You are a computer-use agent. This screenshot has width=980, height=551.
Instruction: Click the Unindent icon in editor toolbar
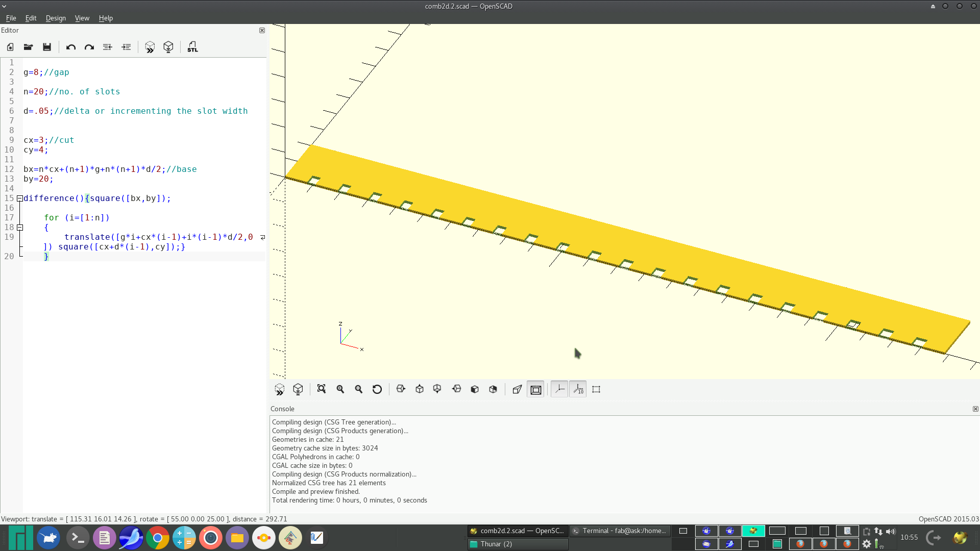108,47
